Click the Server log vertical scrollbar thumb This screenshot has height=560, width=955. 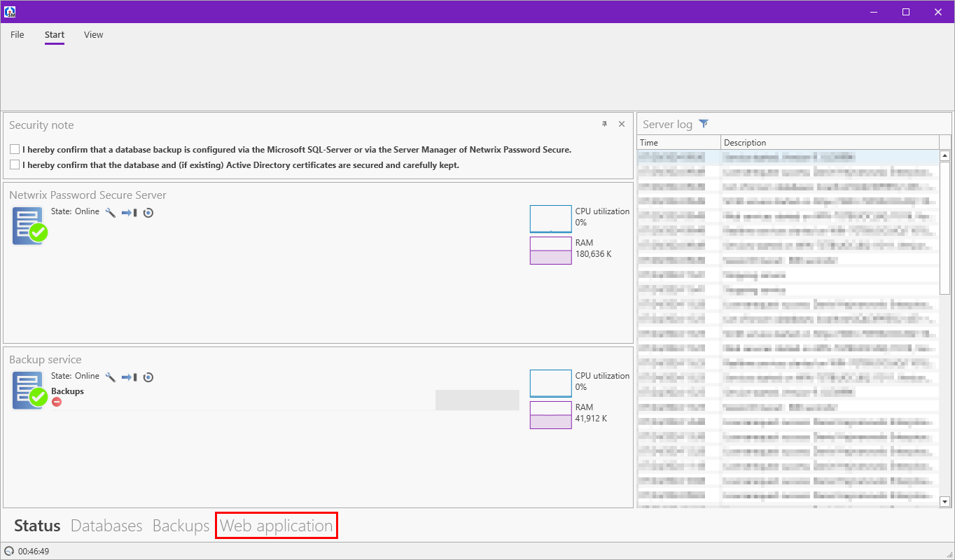pos(944,227)
